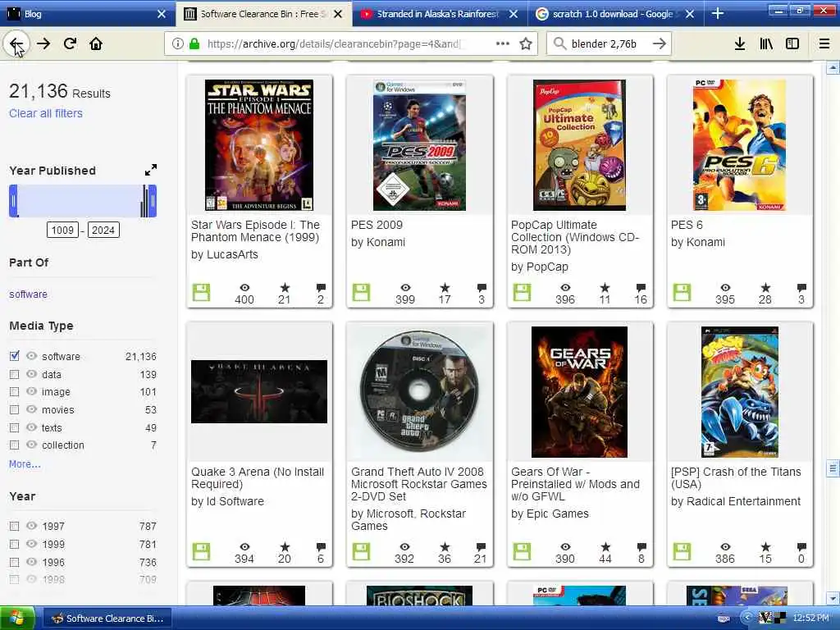Open Gears Of War title link

(x=575, y=484)
